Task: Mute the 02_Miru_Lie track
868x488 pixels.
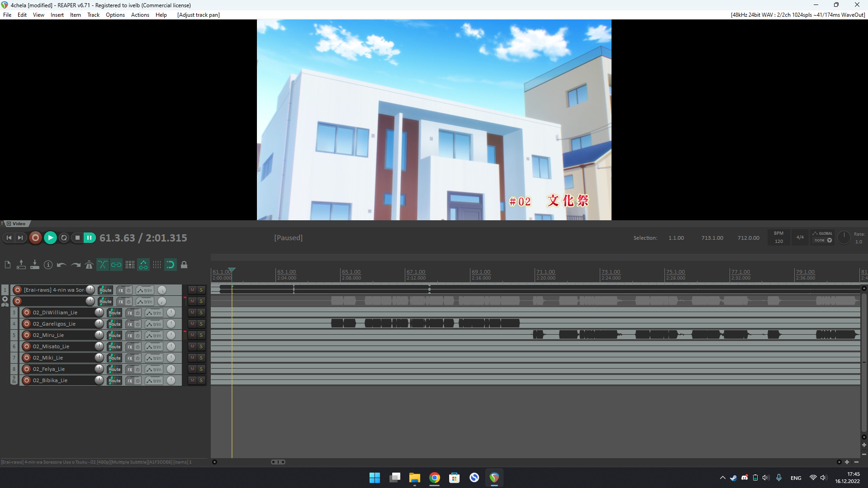Action: pos(192,335)
